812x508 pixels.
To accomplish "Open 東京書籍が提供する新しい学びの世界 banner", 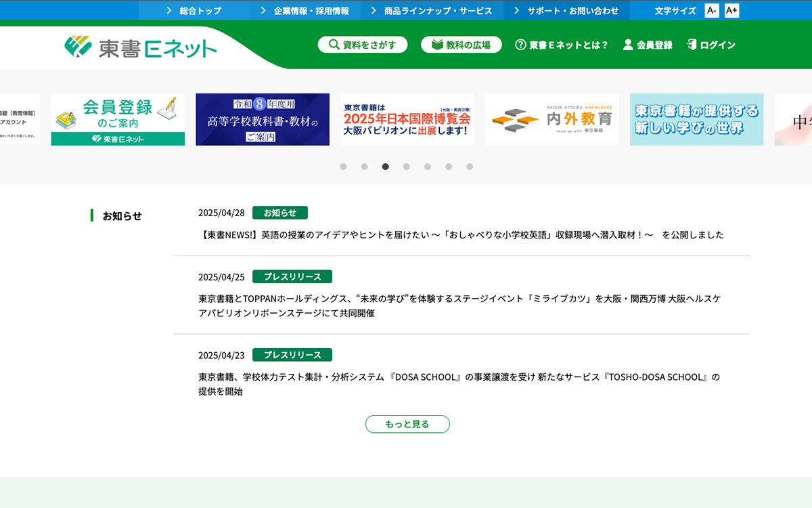I will pyautogui.click(x=697, y=119).
